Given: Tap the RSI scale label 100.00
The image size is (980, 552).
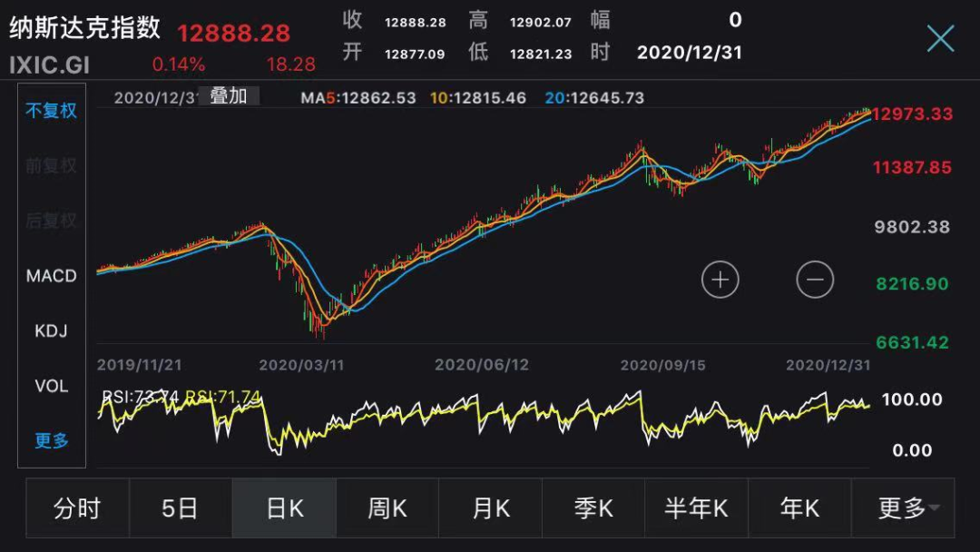Looking at the screenshot, I should (x=912, y=399).
